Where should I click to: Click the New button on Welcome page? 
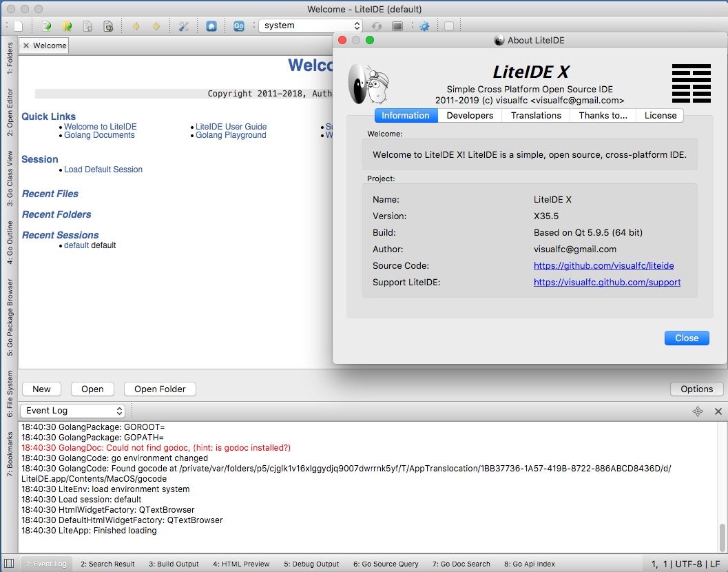(x=41, y=389)
